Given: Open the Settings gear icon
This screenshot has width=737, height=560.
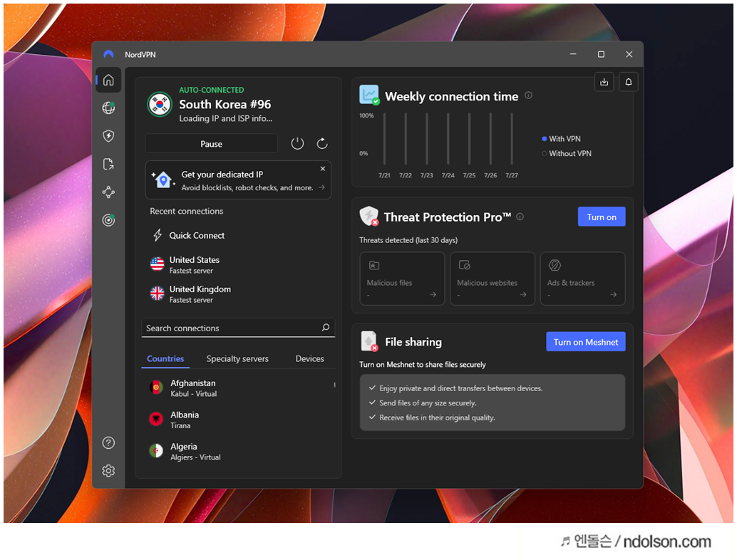Looking at the screenshot, I should tap(108, 471).
